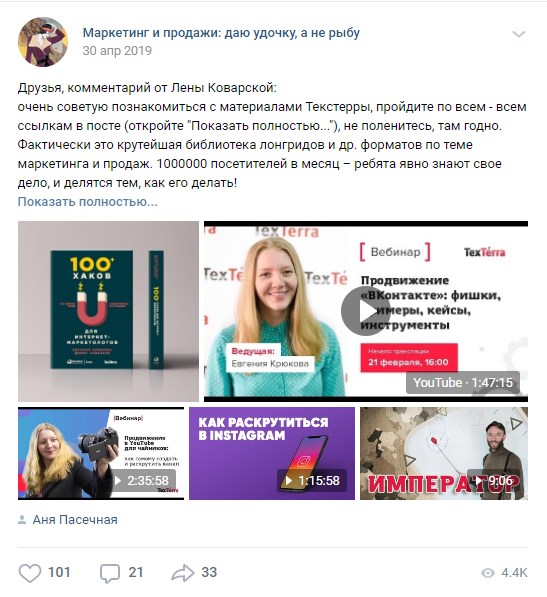Click the like count 101
This screenshot has height=597, width=547.
point(59,572)
